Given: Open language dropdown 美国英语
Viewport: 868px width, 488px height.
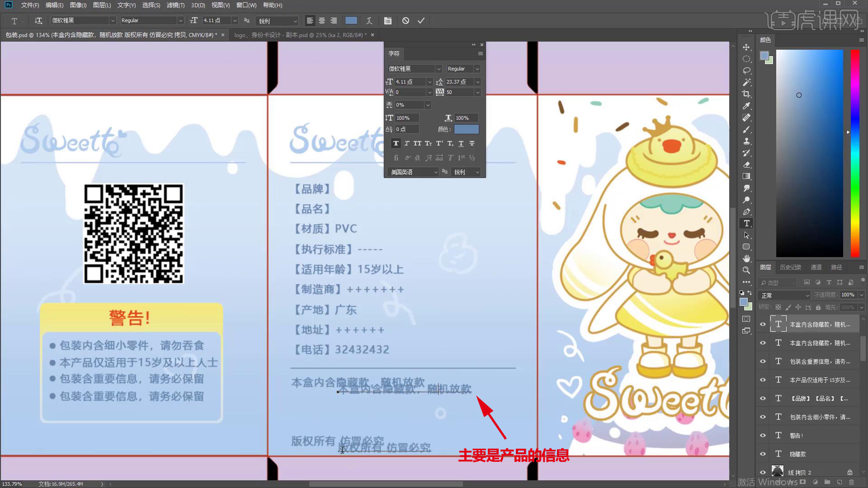Looking at the screenshot, I should tap(414, 172).
